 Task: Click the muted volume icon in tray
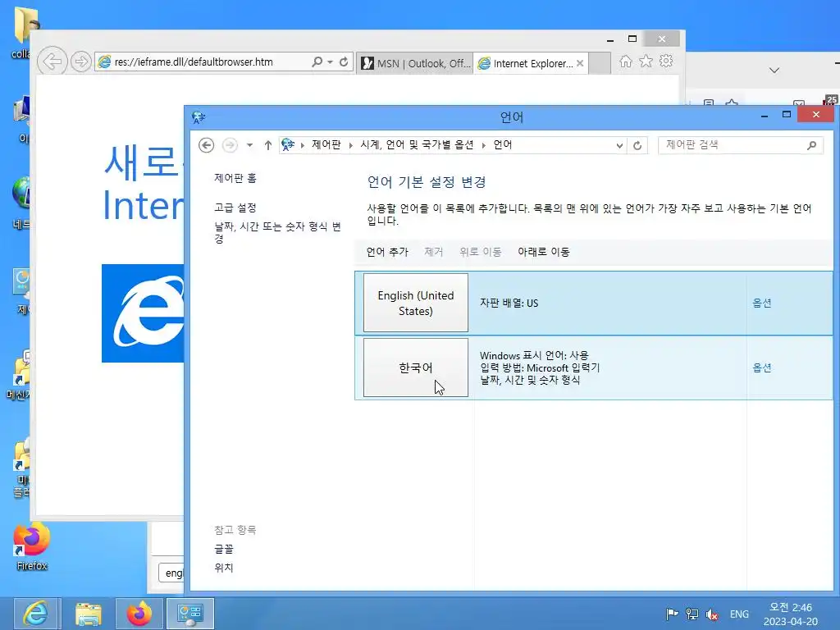(713, 614)
